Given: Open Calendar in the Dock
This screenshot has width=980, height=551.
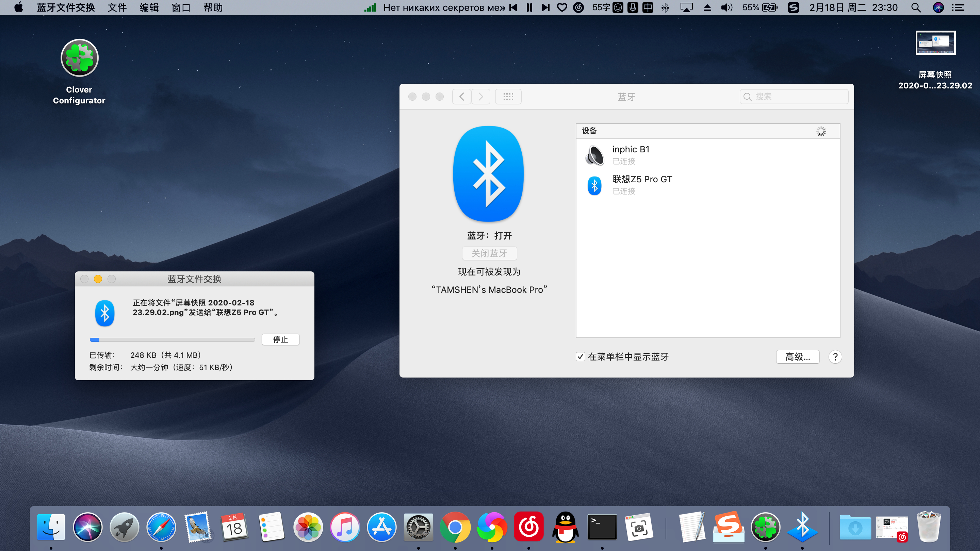Looking at the screenshot, I should tap(235, 527).
